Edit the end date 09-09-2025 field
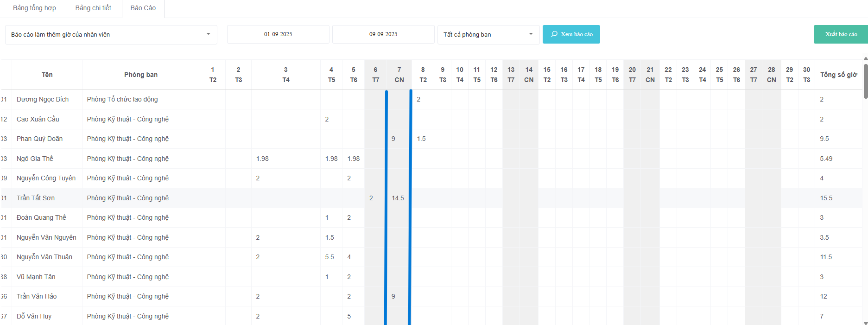Screen dimensions: 868x325 (x=383, y=34)
